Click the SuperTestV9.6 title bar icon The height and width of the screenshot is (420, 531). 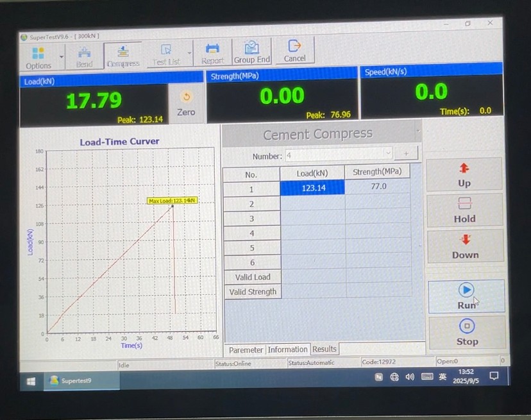point(24,37)
